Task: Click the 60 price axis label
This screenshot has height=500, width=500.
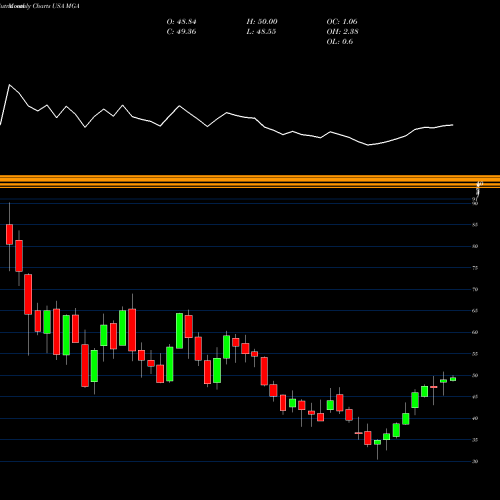Action: click(475, 332)
